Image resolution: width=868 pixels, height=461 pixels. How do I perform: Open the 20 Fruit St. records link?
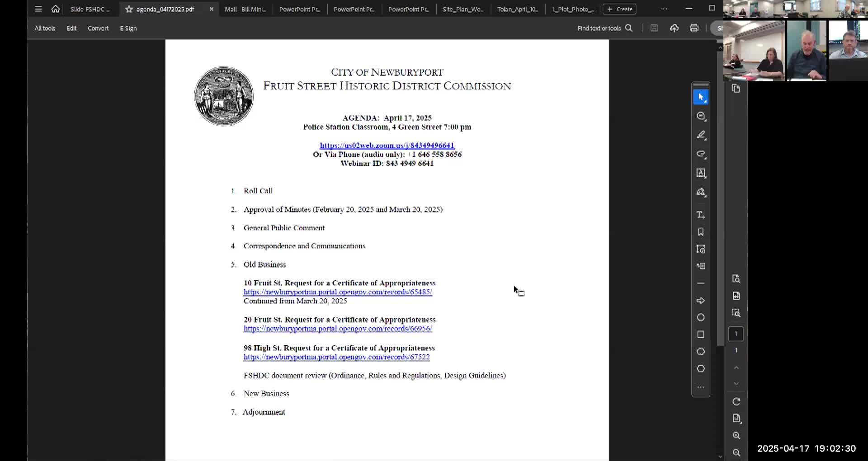tap(338, 329)
